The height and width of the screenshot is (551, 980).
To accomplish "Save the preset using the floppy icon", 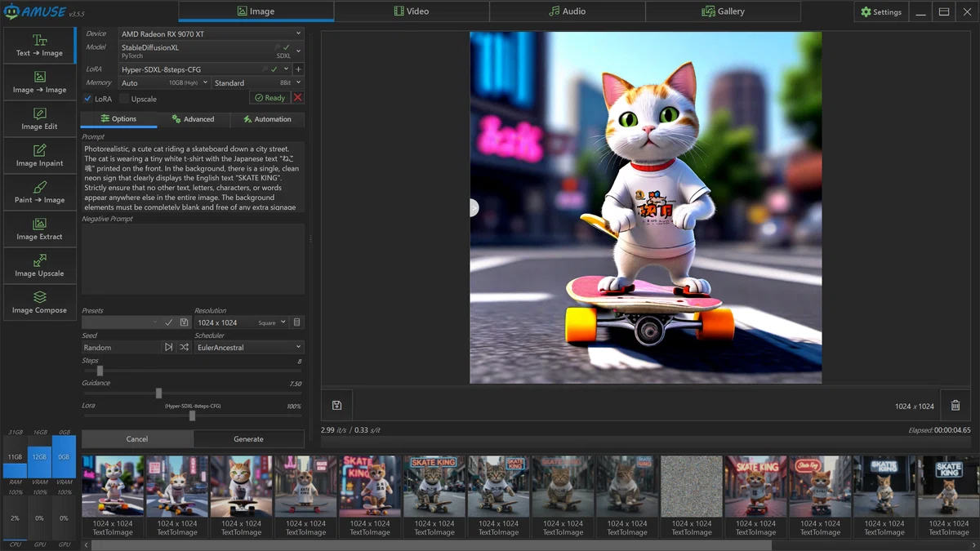I will [x=184, y=322].
